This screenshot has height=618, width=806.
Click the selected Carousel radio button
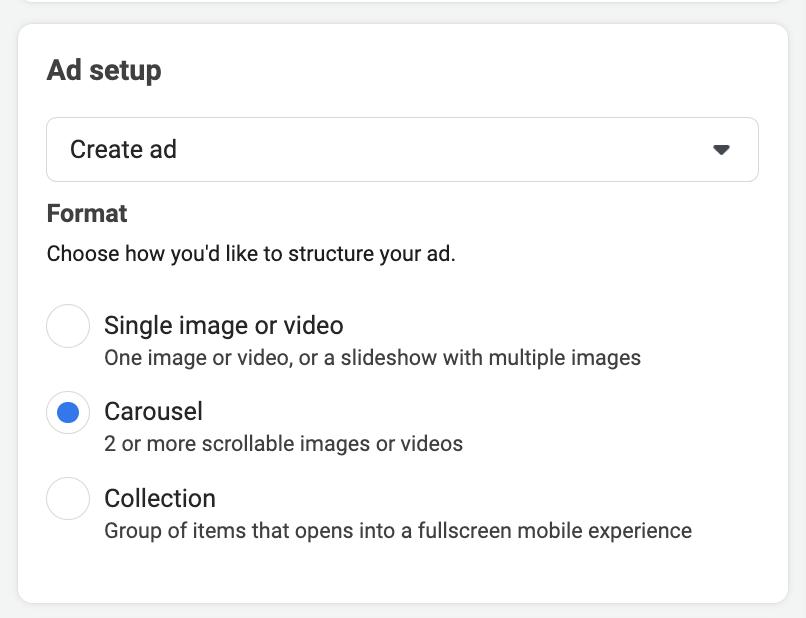(x=68, y=412)
